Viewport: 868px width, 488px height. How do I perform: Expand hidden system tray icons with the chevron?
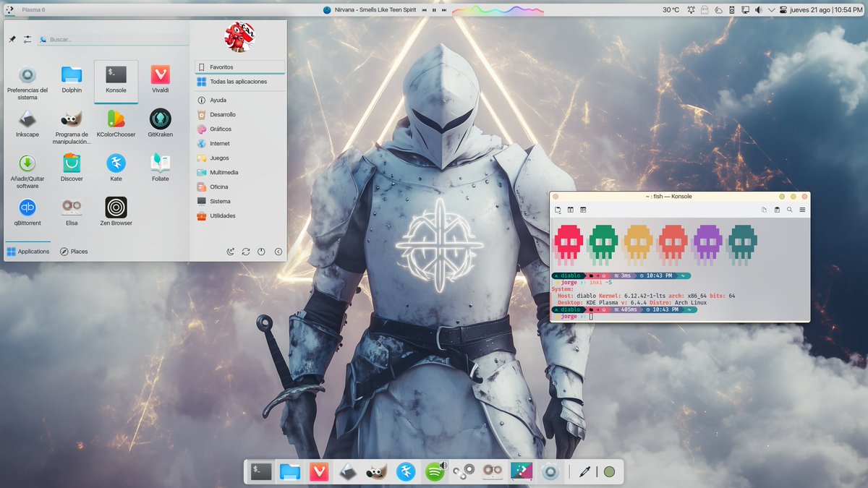pyautogui.click(x=772, y=9)
